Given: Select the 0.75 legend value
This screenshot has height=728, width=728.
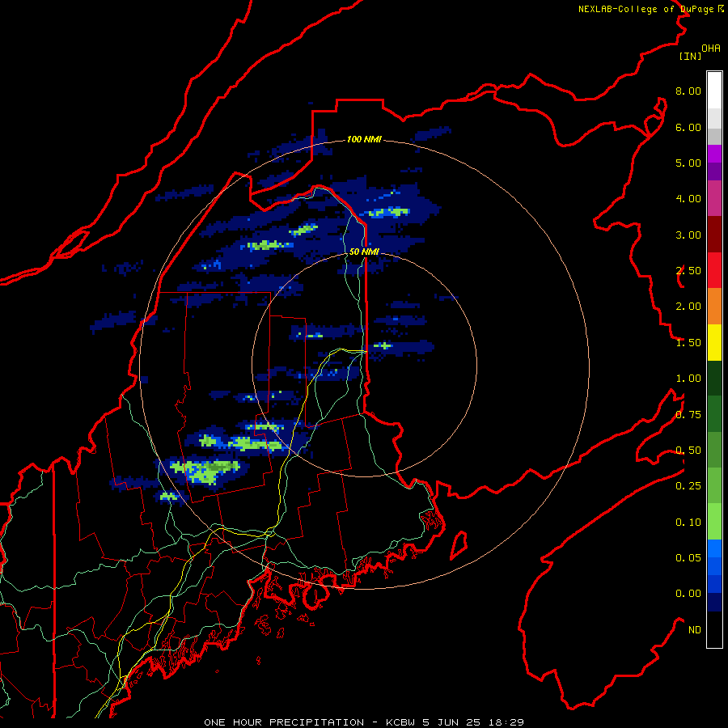Looking at the screenshot, I should coord(688,415).
